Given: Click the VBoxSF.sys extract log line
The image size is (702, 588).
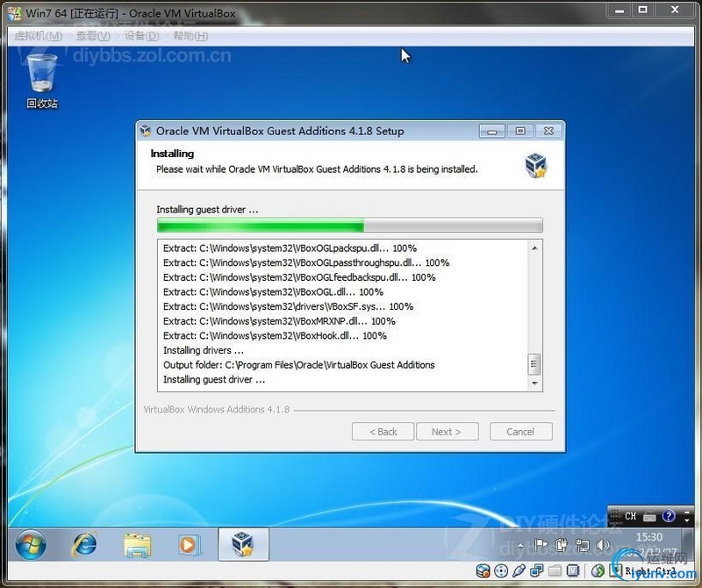Looking at the screenshot, I should point(288,306).
